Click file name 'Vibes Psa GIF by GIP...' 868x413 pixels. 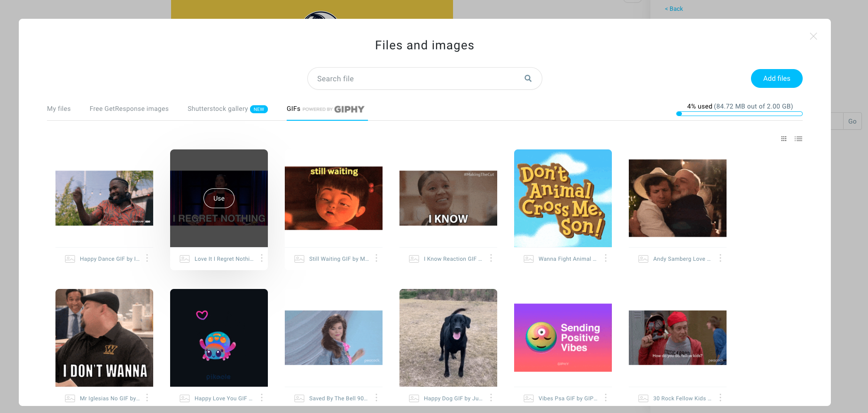[x=568, y=398]
